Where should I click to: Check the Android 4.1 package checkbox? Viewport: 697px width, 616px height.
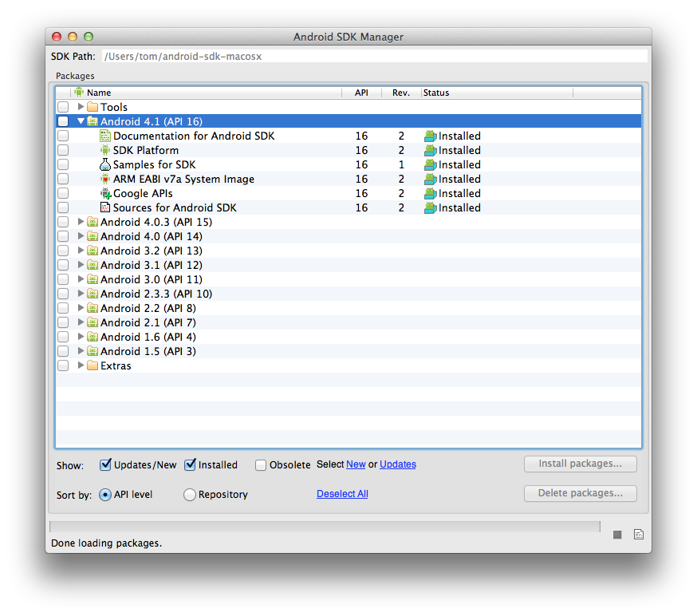[x=63, y=121]
